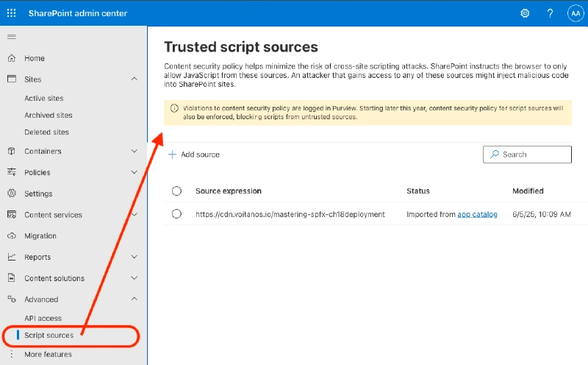Go to Home in navigation
Screen dimensions: 588x365
pyautogui.click(x=35, y=58)
